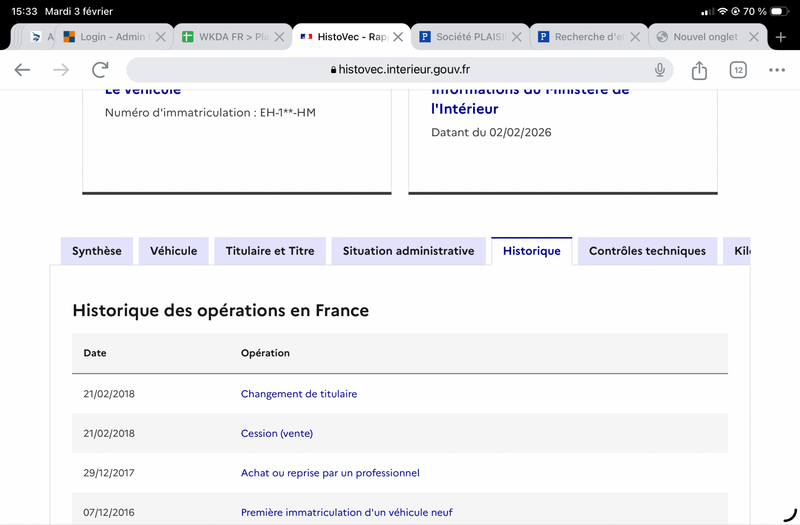Open Achat ou reprise par un professionnel
Screen dimensions: 800x525
pos(330,473)
